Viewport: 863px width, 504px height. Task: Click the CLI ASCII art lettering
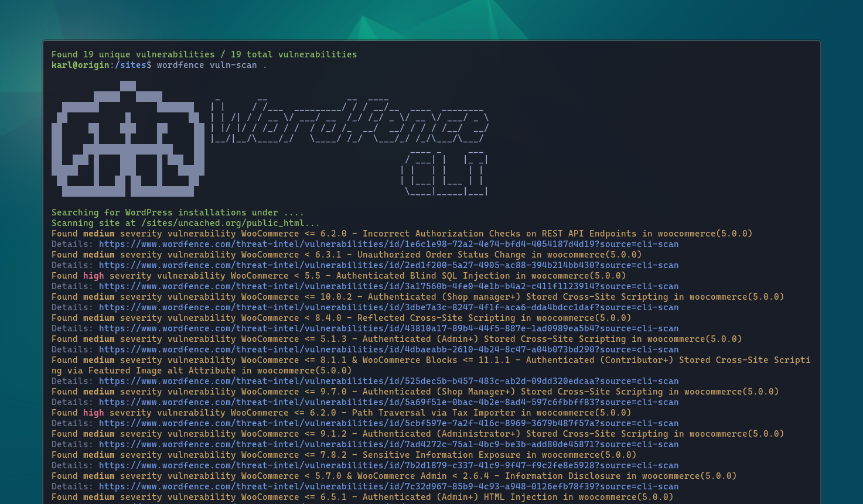click(x=445, y=172)
